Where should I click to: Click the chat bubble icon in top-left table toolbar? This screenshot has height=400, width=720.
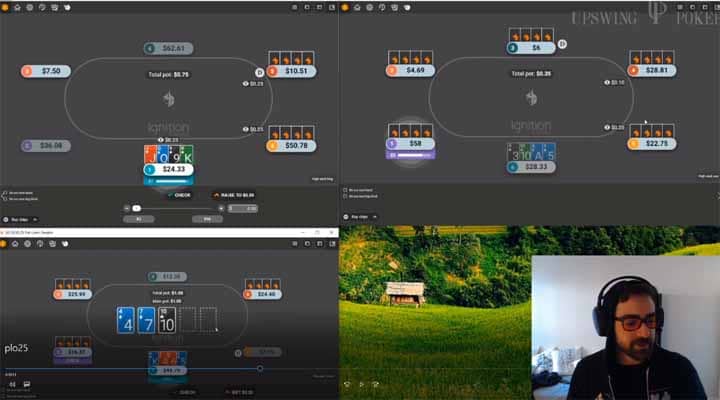tap(42, 7)
